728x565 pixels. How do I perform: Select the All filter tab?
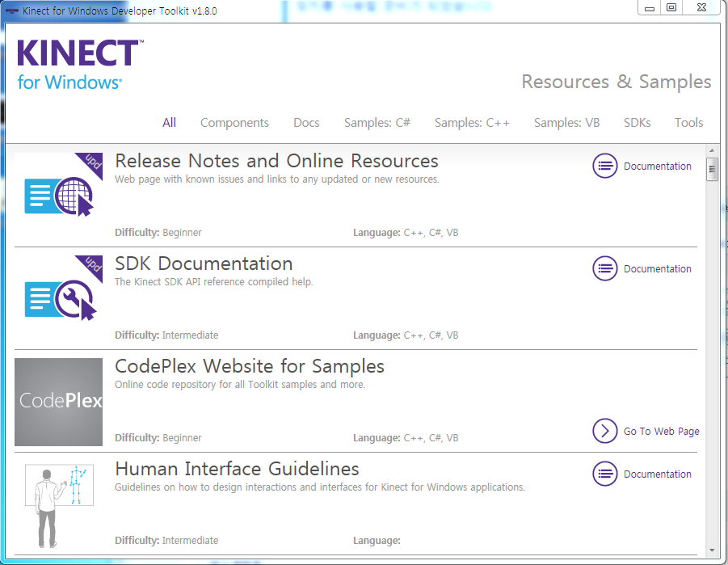pos(169,123)
